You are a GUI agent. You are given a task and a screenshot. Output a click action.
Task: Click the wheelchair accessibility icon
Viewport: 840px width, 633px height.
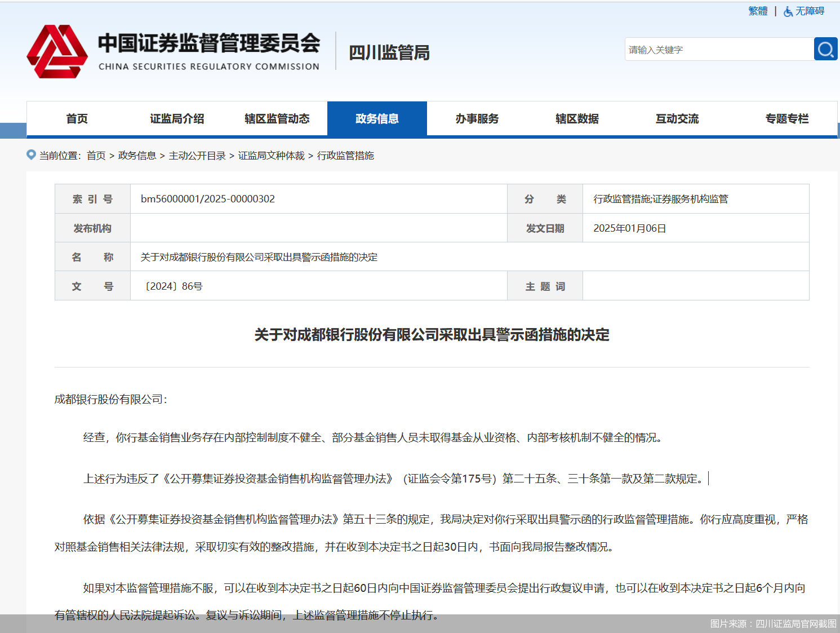tap(788, 11)
